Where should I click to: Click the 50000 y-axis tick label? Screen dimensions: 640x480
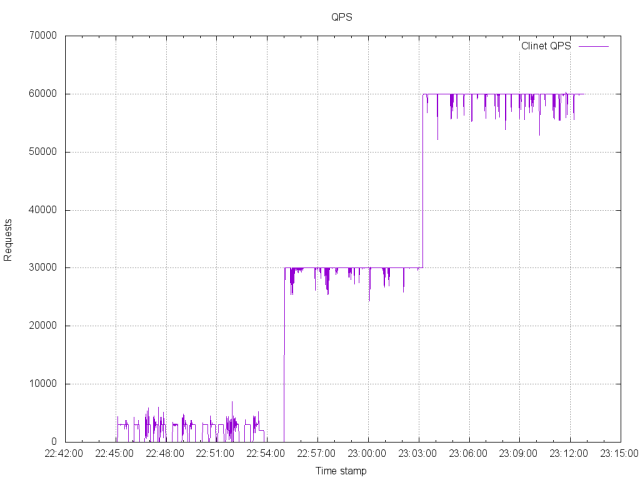(x=43, y=152)
